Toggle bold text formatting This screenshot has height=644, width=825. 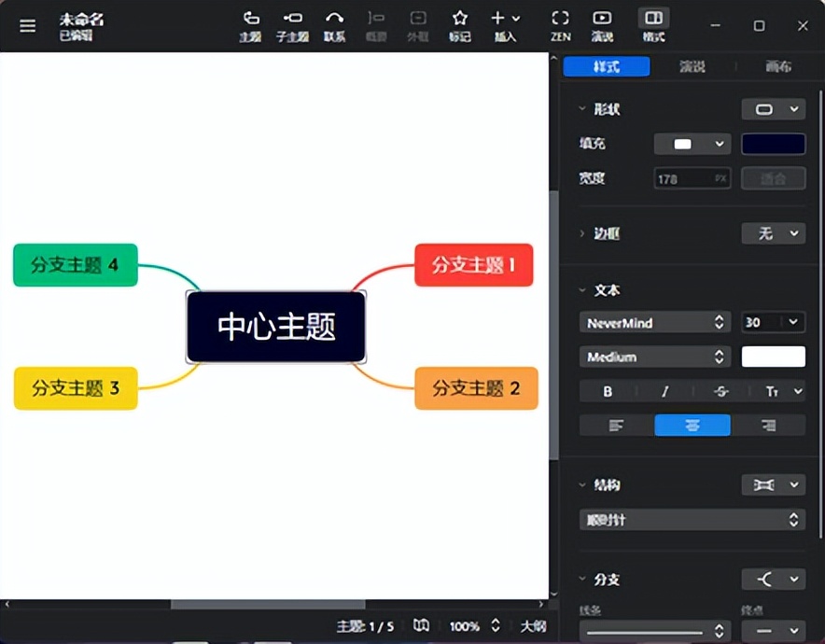pyautogui.click(x=607, y=391)
